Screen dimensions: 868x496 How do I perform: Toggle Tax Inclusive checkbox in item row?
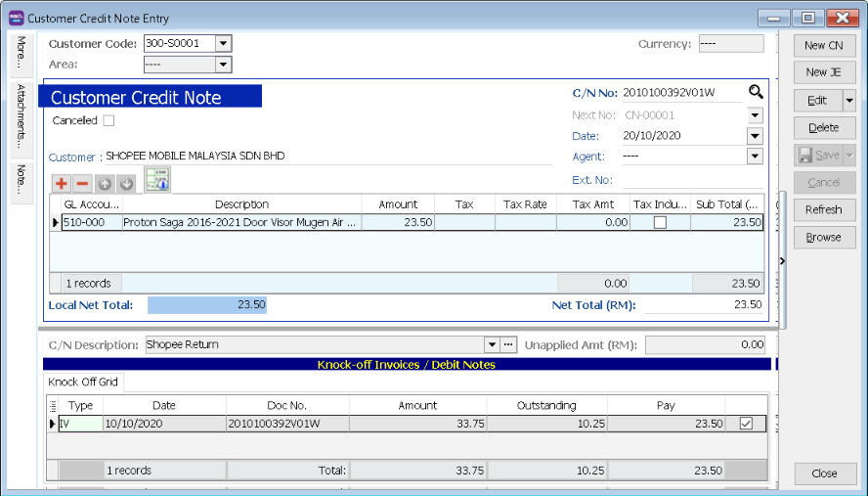click(x=660, y=223)
